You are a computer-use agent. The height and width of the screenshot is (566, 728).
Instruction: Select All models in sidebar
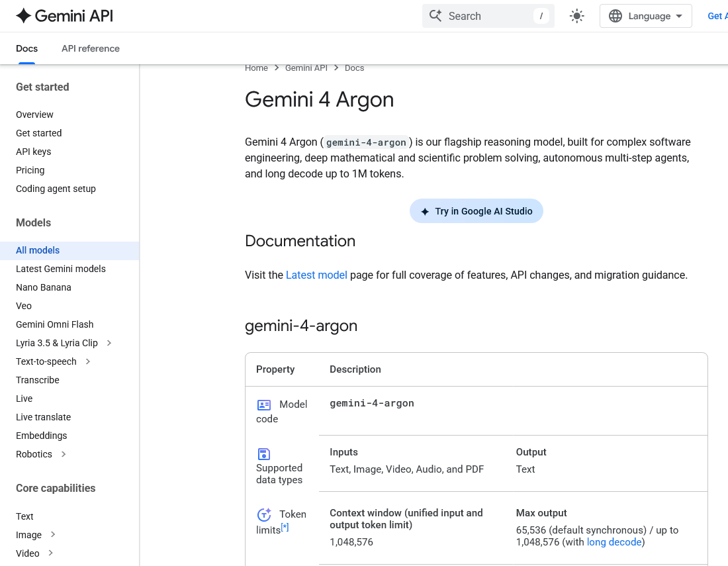click(69, 250)
